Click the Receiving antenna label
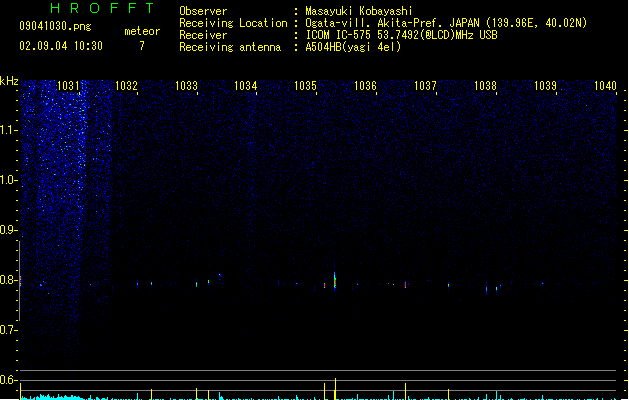This screenshot has height=400, width=629. click(x=230, y=47)
